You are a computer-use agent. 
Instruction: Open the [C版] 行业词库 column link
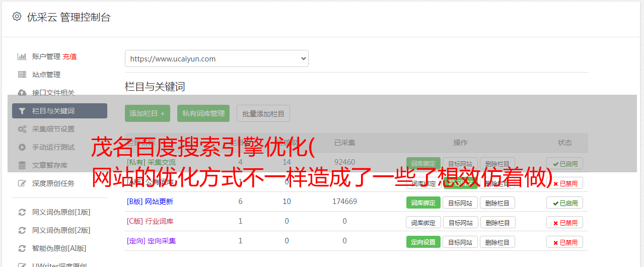150,221
